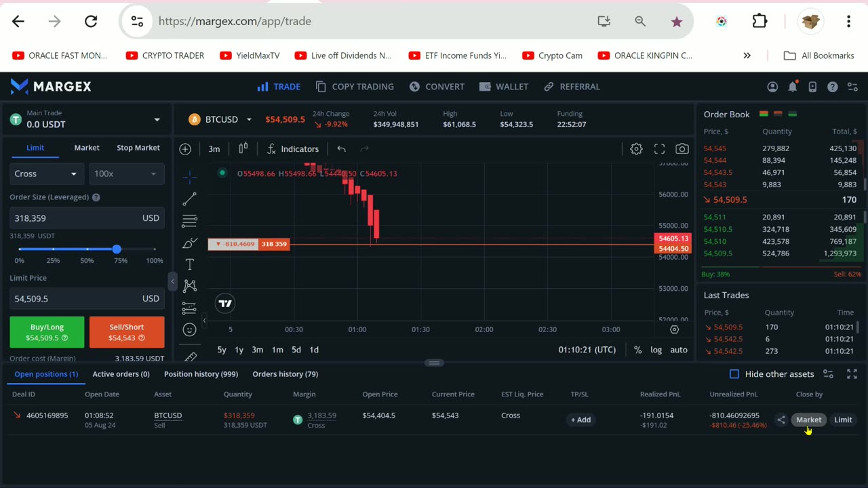Set order size slider to 100%
The image size is (868, 488).
coord(155,249)
